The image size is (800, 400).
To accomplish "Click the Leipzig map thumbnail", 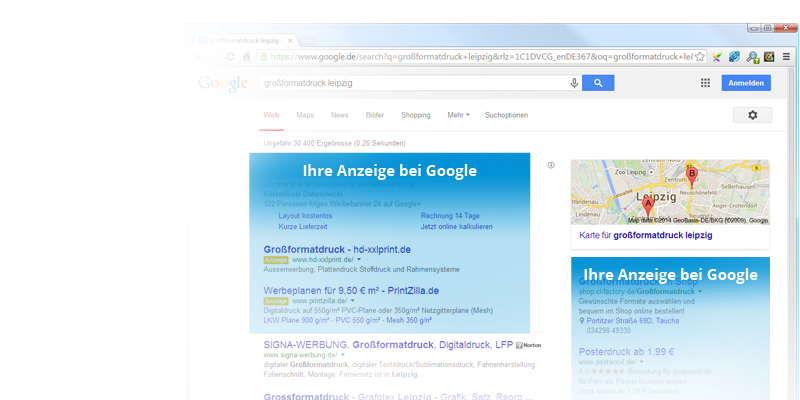I will [670, 192].
